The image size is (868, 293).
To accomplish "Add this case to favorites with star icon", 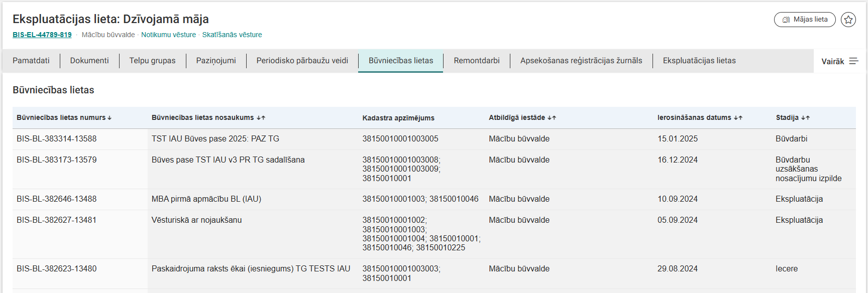I will (848, 20).
